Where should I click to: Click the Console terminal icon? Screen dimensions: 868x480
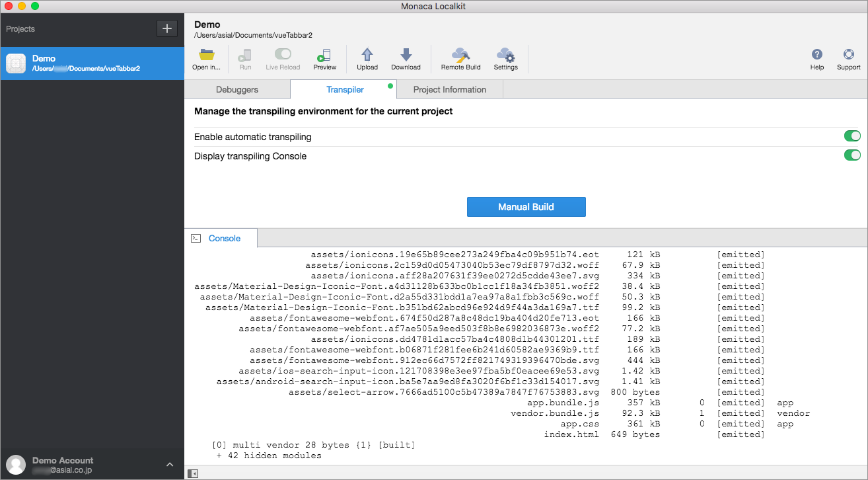pyautogui.click(x=196, y=238)
